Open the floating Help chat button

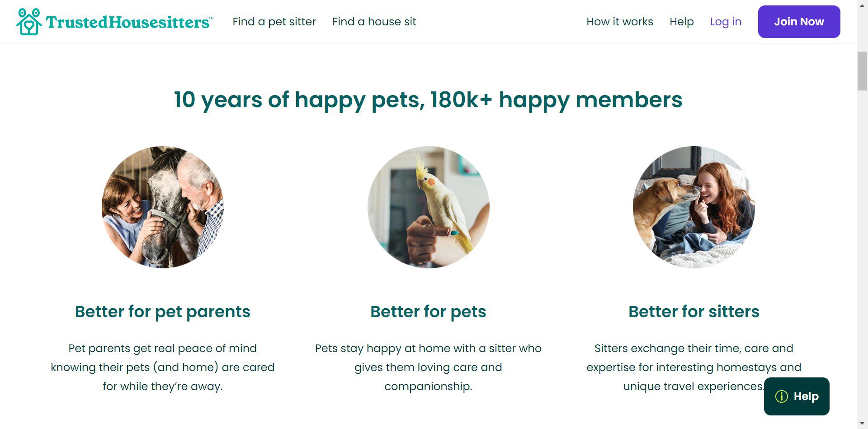[x=797, y=396]
